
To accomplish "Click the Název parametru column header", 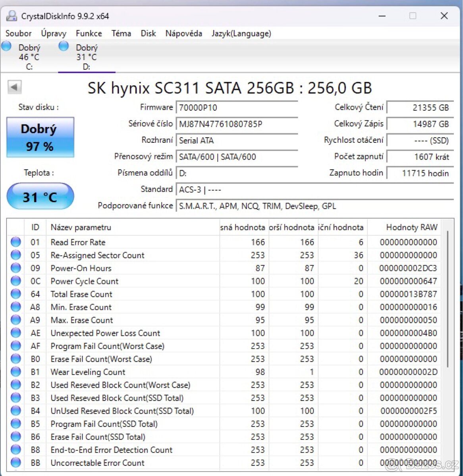I will click(133, 227).
